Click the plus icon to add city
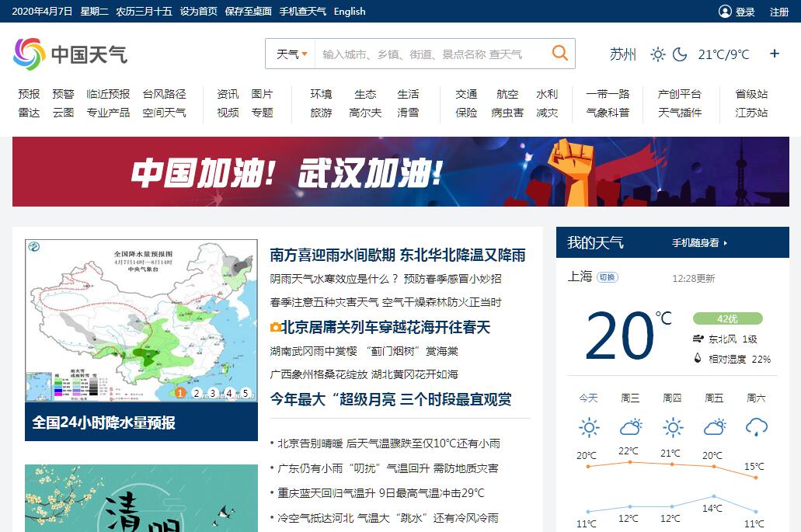 pyautogui.click(x=774, y=54)
